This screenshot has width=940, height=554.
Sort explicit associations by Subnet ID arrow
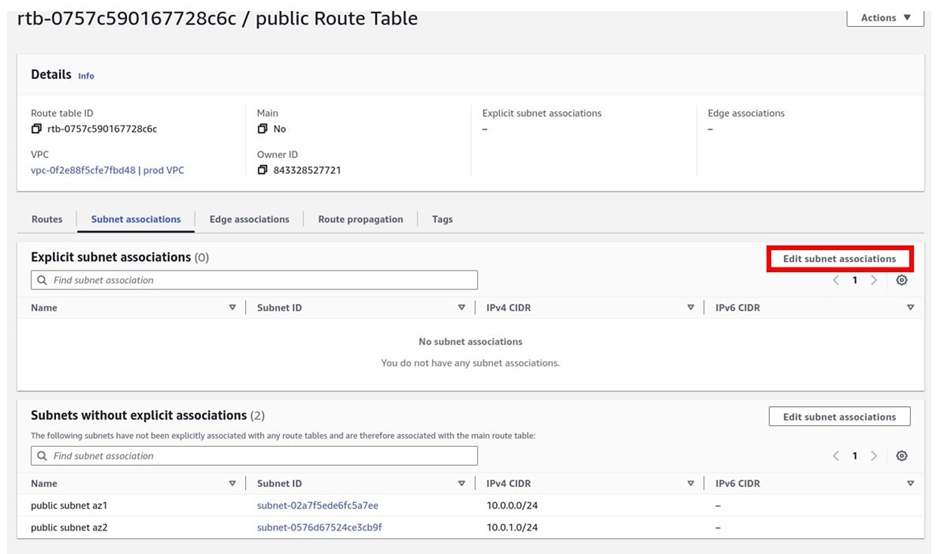(x=462, y=308)
